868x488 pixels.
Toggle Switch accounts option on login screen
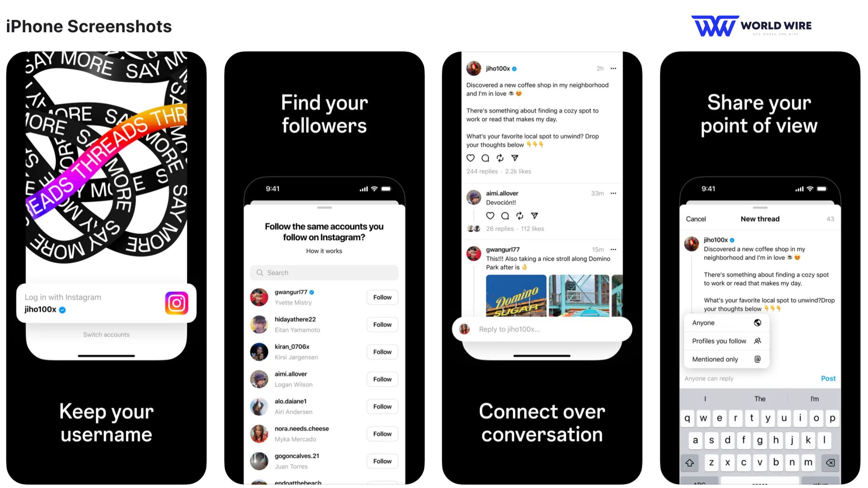(107, 334)
